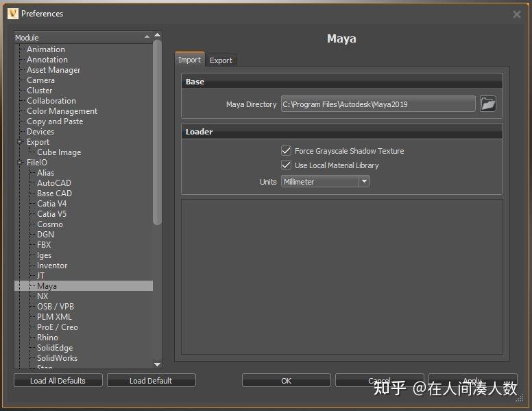Image resolution: width=532 pixels, height=411 pixels.
Task: Toggle Use Local Material Library checkbox
Action: click(286, 165)
